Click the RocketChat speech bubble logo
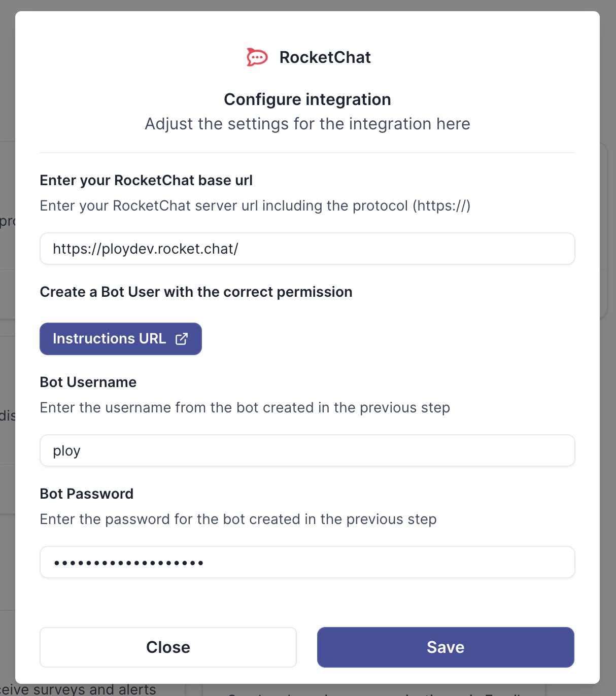The height and width of the screenshot is (696, 616). click(257, 57)
